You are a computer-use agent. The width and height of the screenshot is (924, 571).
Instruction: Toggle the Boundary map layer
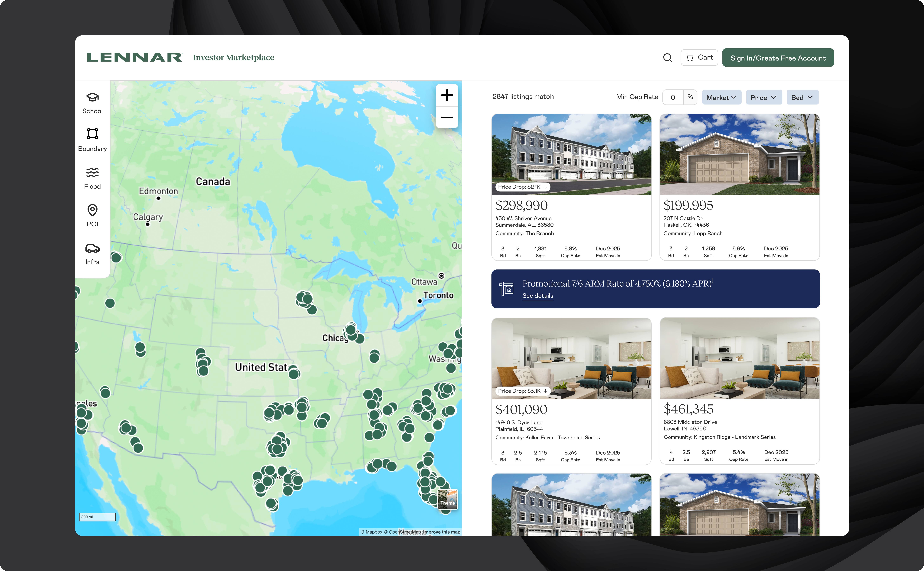pyautogui.click(x=92, y=140)
